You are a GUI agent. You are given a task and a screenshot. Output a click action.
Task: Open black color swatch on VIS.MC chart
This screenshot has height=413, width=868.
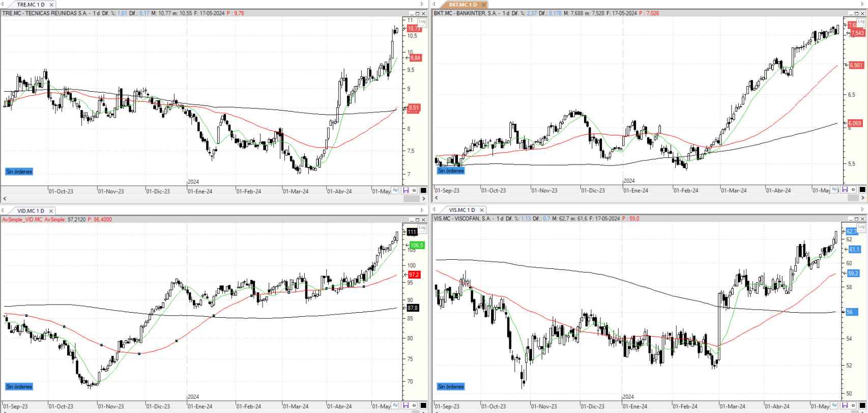click(862, 406)
